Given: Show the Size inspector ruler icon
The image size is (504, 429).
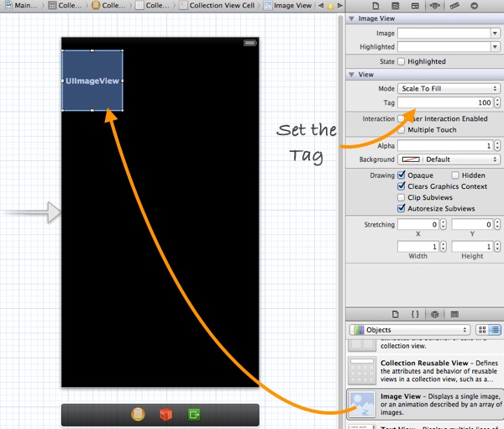Looking at the screenshot, I should (x=456, y=5).
